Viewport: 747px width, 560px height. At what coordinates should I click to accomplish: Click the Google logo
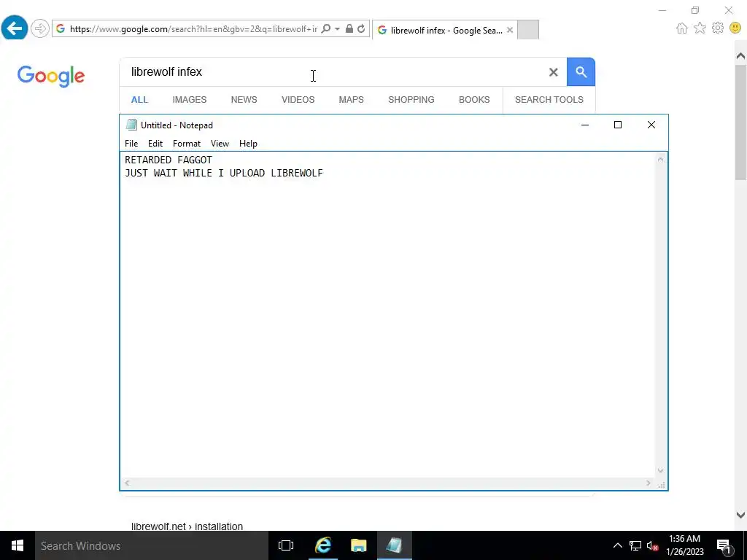[x=51, y=76]
